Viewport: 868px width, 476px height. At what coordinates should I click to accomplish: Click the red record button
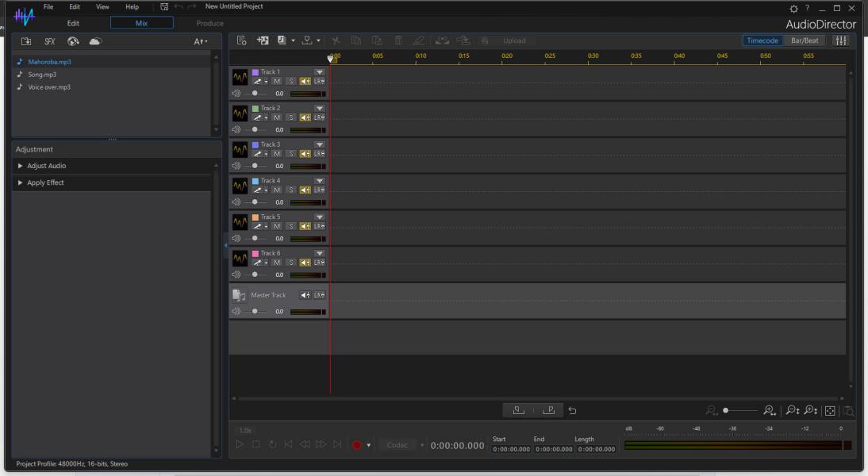[x=356, y=445]
